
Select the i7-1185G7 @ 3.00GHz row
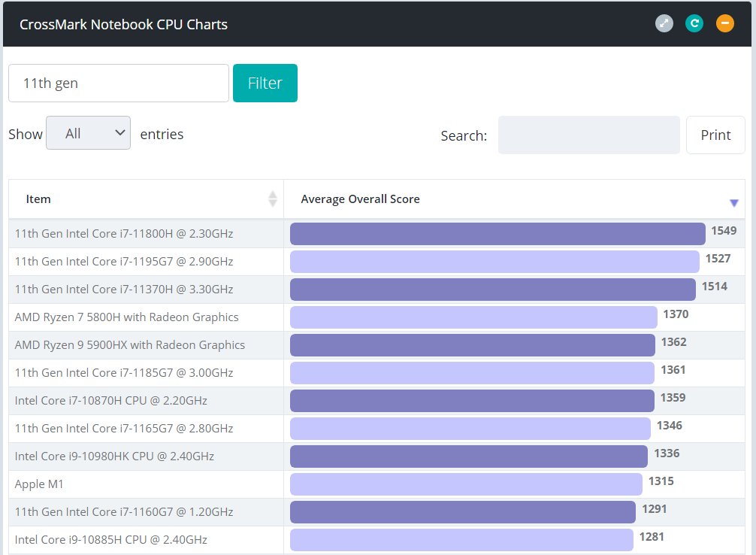coord(377,373)
